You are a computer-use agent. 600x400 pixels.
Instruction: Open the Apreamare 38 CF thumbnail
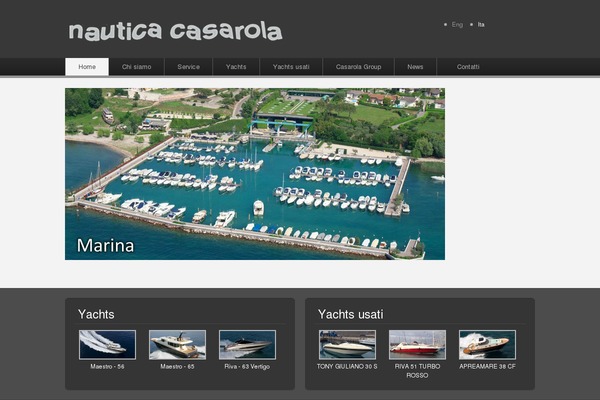tap(487, 344)
